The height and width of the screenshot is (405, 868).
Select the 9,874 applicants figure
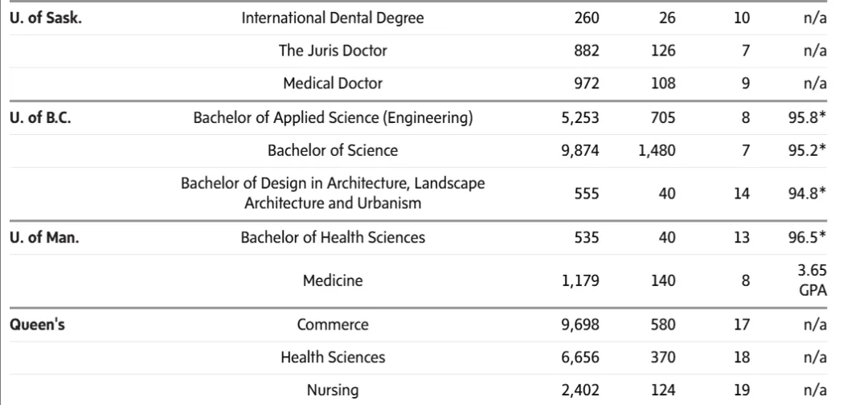click(580, 150)
